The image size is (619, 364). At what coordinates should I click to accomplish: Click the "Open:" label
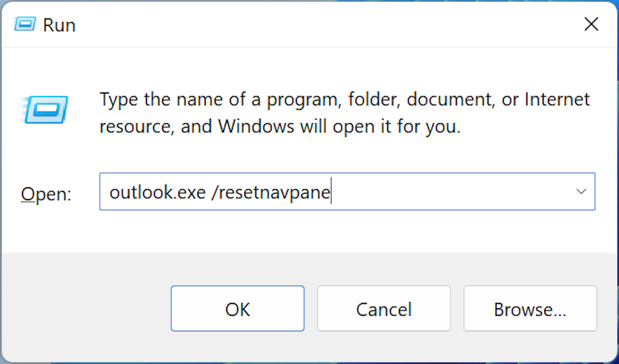46,194
